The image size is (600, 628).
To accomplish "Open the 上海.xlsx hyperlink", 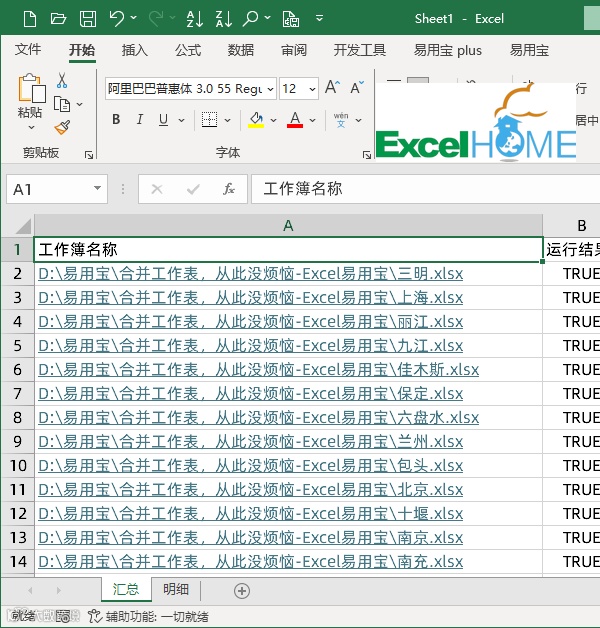I will (251, 298).
